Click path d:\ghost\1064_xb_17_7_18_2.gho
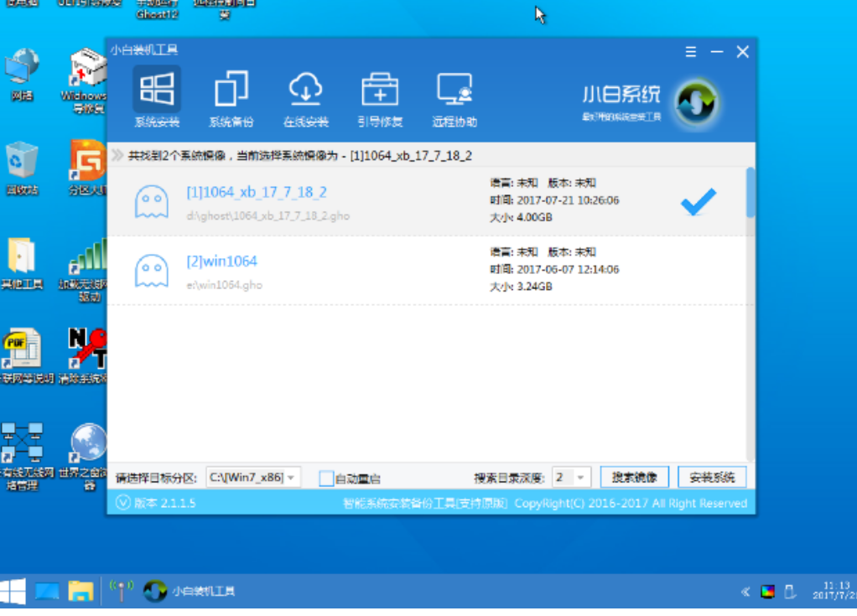This screenshot has width=857, height=616. [x=267, y=215]
